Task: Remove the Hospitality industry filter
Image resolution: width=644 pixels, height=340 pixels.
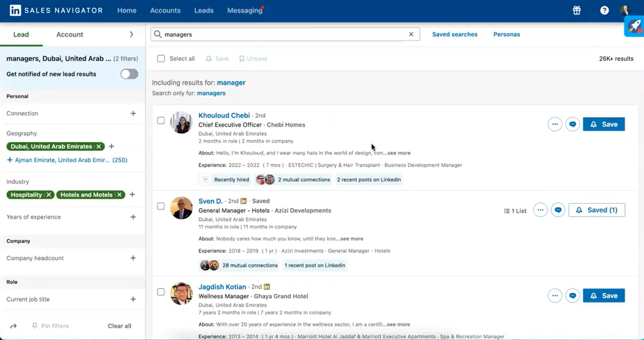Action: pos(49,195)
